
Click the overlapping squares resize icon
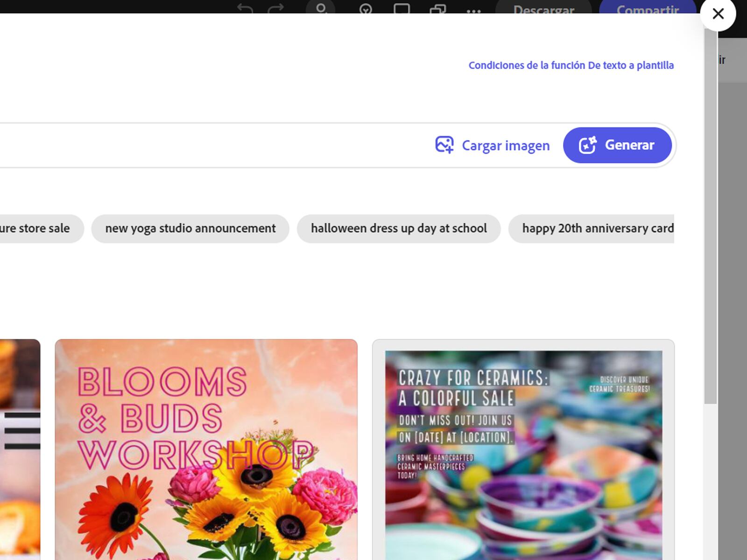coord(437,9)
